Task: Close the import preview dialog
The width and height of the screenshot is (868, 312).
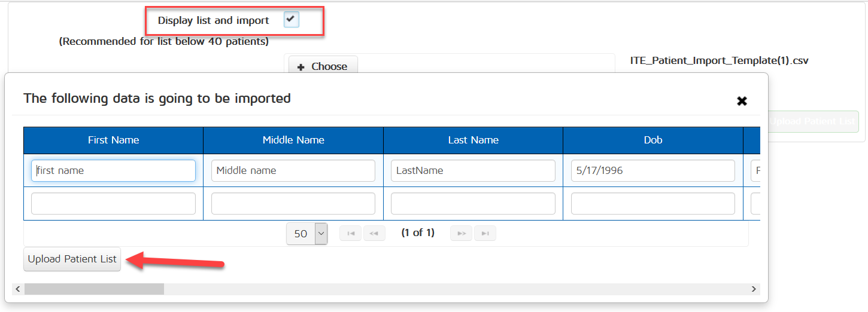Action: (x=742, y=101)
